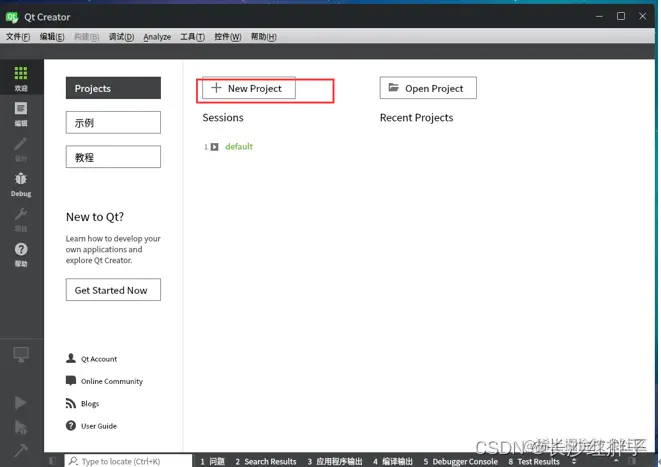661x467 pixels.
Task: Click the green Run play button
Action: click(21, 403)
